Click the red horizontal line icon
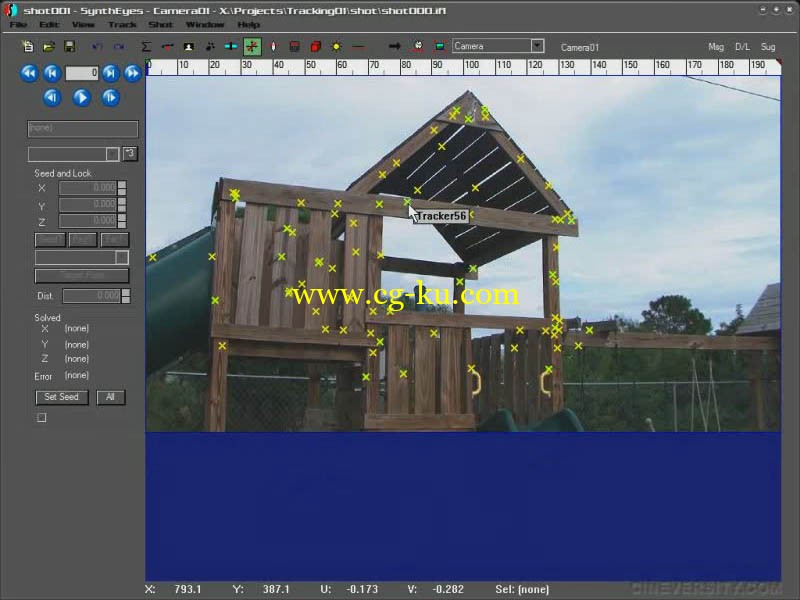Viewport: 800px width, 600px height. coord(358,46)
